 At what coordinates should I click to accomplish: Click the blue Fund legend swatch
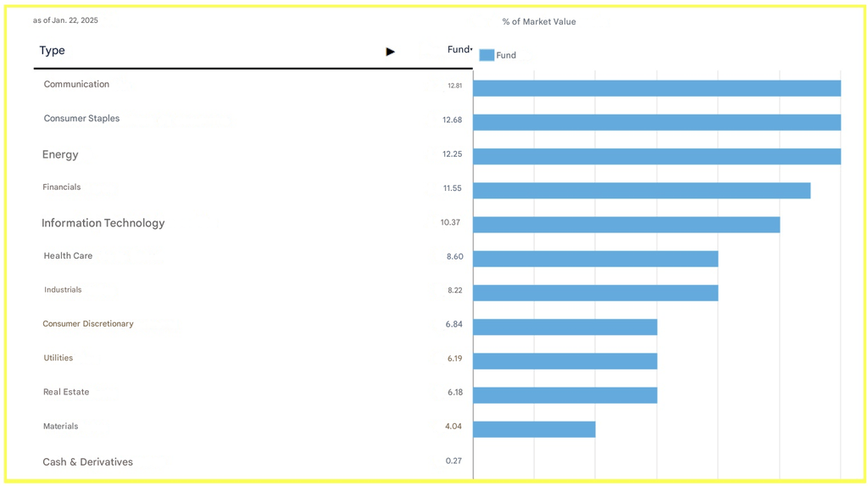click(487, 55)
